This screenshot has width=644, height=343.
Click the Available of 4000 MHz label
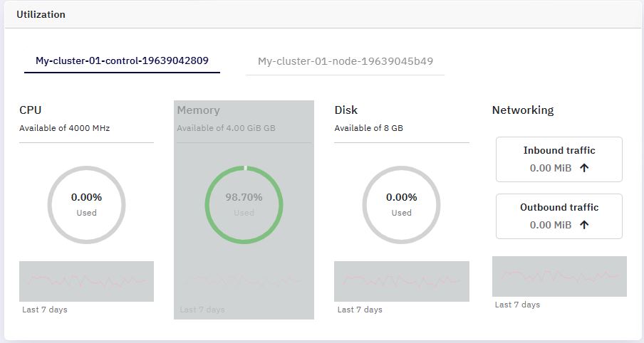tap(65, 128)
